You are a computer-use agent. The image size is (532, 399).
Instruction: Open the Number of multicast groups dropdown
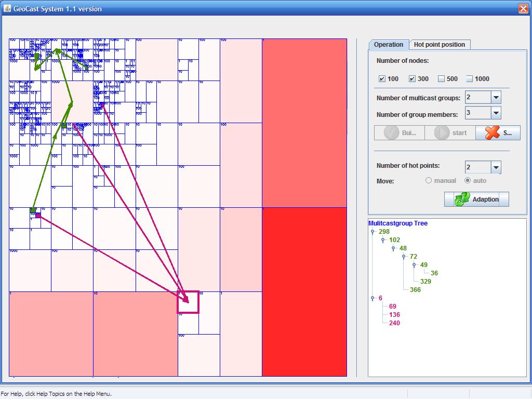(x=496, y=98)
